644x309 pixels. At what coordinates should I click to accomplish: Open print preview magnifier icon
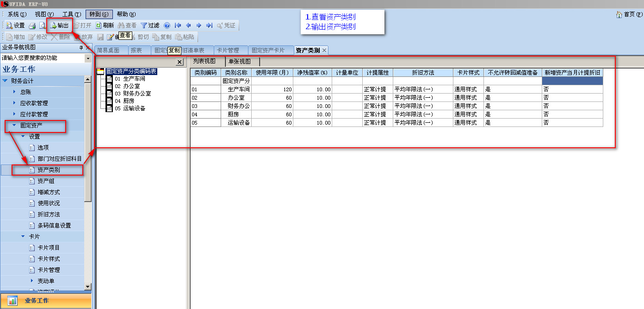point(42,26)
